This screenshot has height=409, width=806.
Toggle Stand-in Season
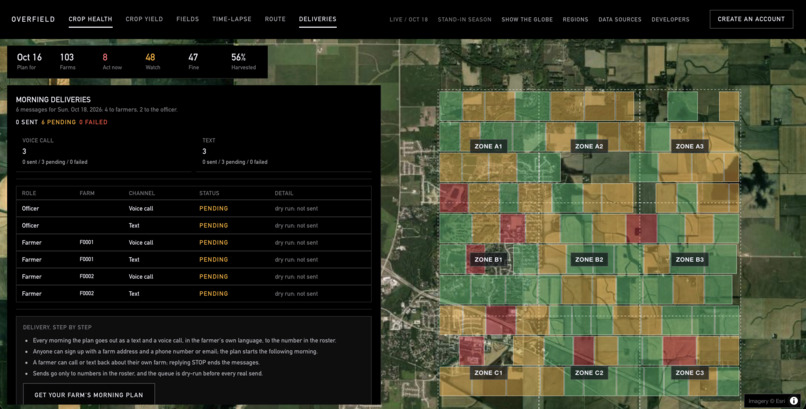point(465,20)
